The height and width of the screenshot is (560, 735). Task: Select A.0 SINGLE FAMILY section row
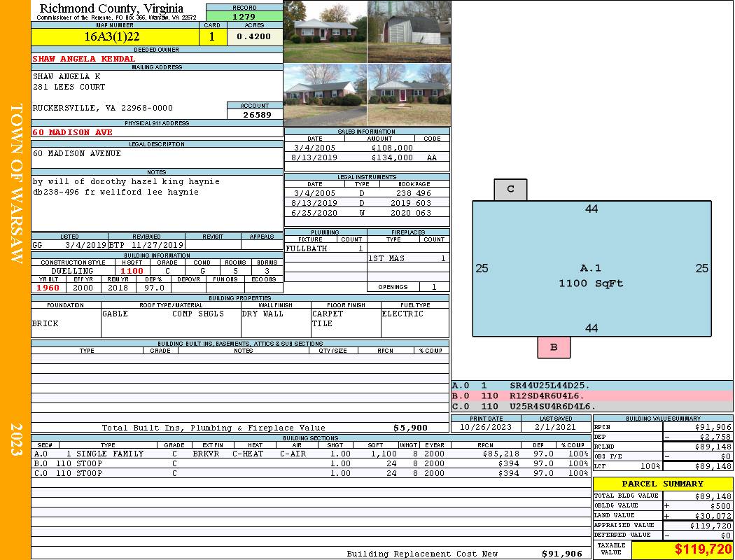click(311, 454)
